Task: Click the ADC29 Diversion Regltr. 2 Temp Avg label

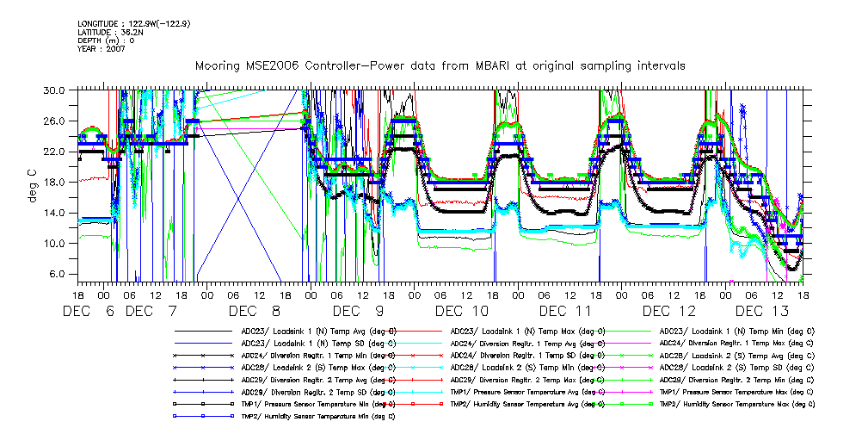Action: pyautogui.click(x=318, y=379)
